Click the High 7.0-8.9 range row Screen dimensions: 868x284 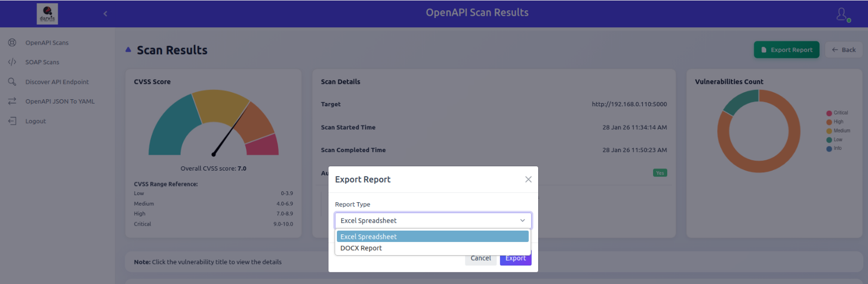pyautogui.click(x=213, y=214)
